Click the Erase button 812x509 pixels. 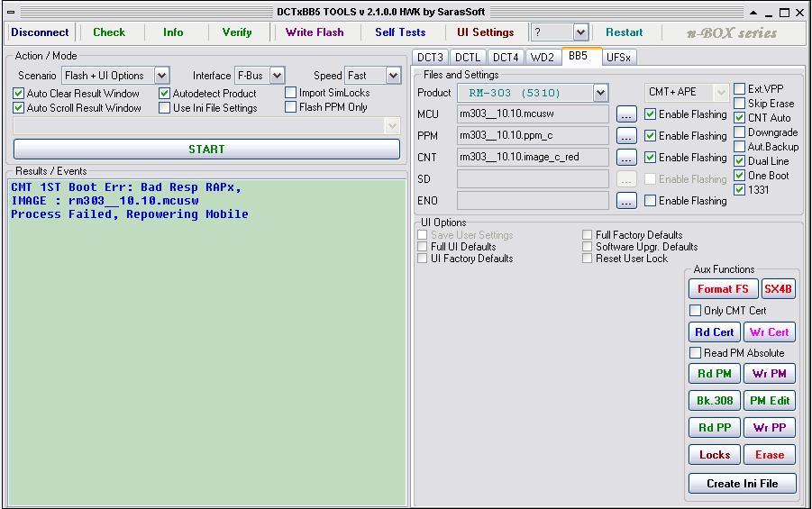pos(770,455)
